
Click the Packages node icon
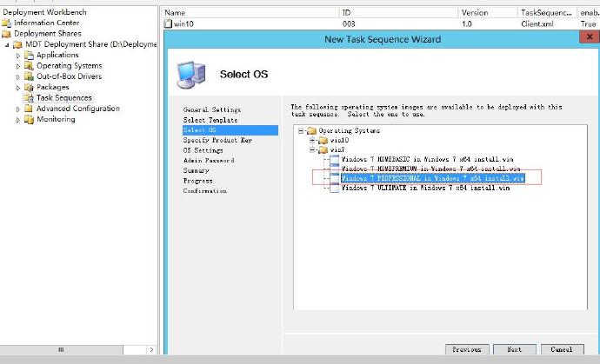click(x=29, y=87)
